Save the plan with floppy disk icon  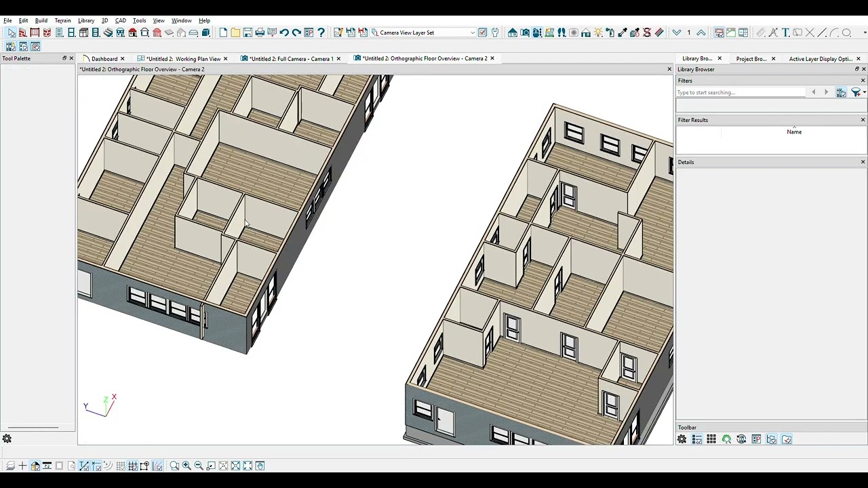click(x=248, y=33)
